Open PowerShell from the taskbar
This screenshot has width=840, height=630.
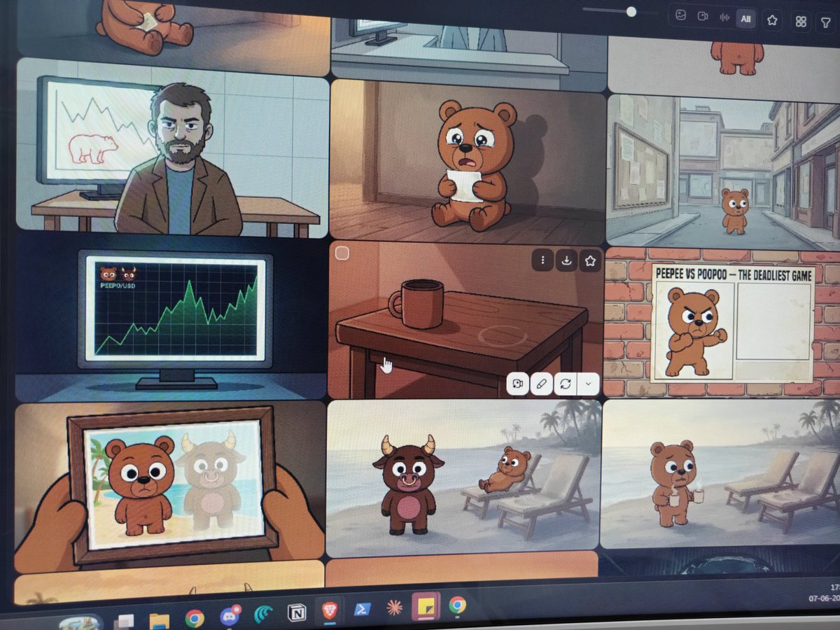tap(363, 610)
